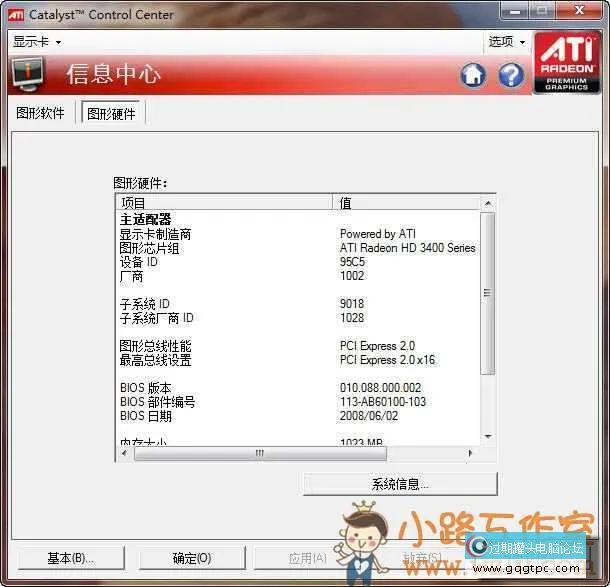Click the horizontal scrollbar thumb
Screen dimensions: 610x587
(259, 453)
